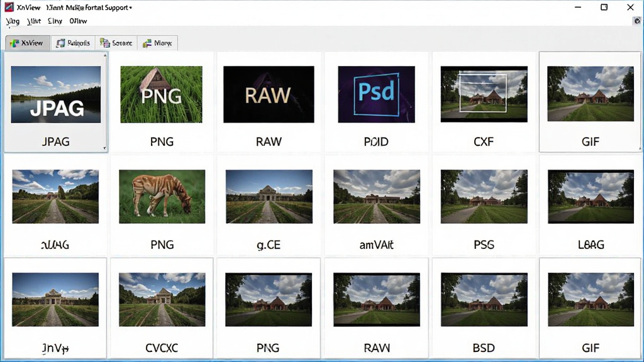Switch to the XnView tab
Viewport: 644px width, 362px height.
[x=28, y=43]
